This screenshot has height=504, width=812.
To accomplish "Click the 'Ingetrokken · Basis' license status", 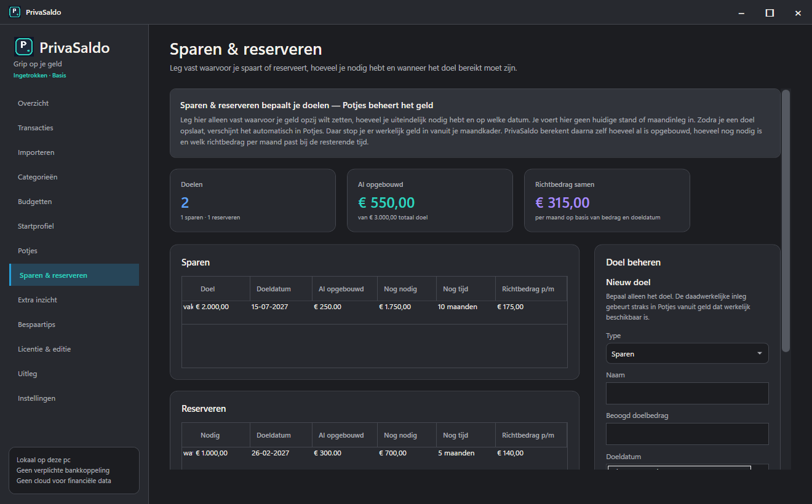I will point(40,76).
